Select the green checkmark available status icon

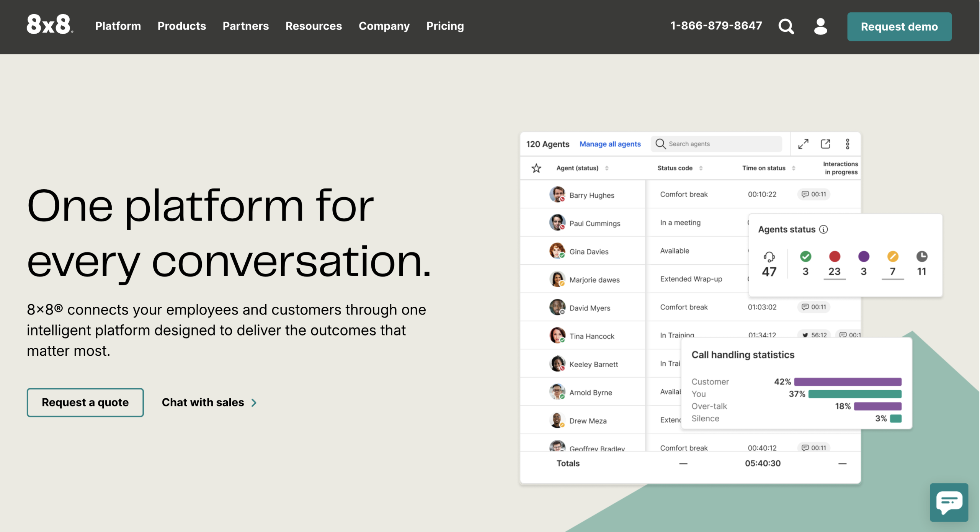click(805, 256)
